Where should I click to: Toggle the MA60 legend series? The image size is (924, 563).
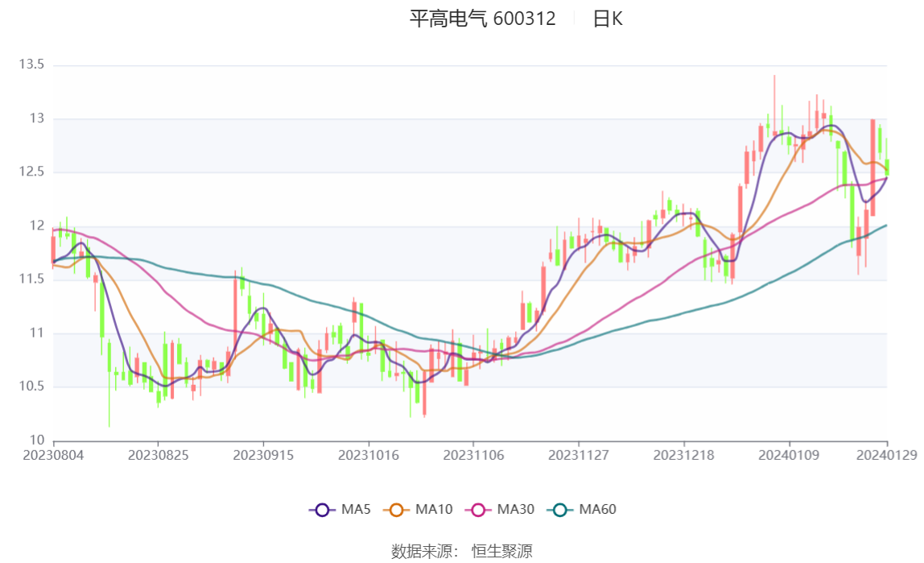(x=582, y=509)
